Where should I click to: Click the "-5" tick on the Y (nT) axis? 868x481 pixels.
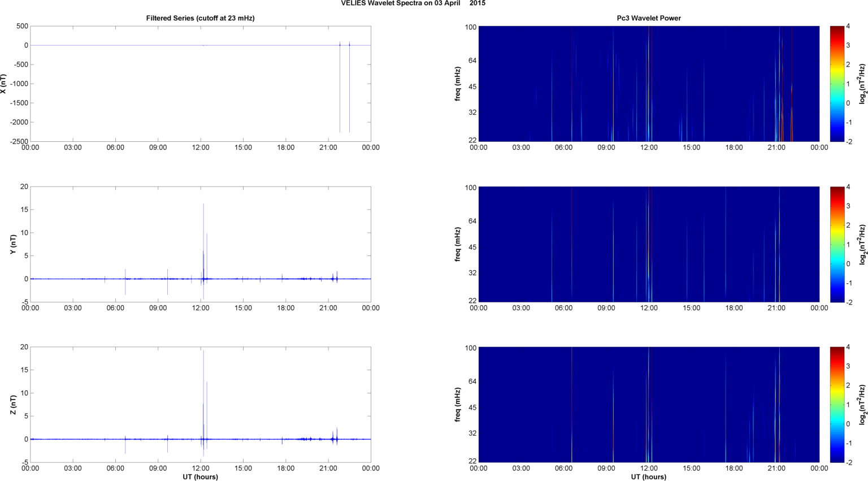(24, 302)
